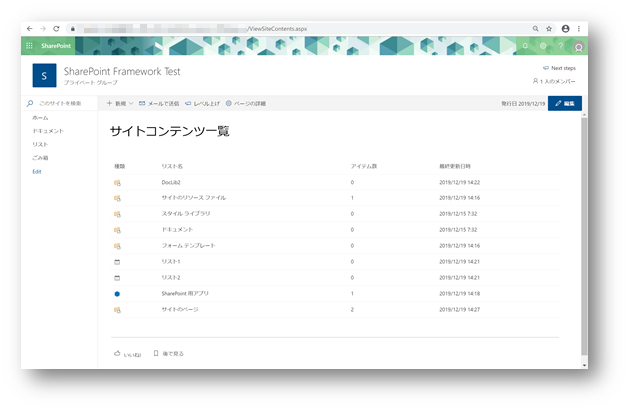Click the Edit link in left navigation
The image size is (630, 411).
tap(37, 172)
